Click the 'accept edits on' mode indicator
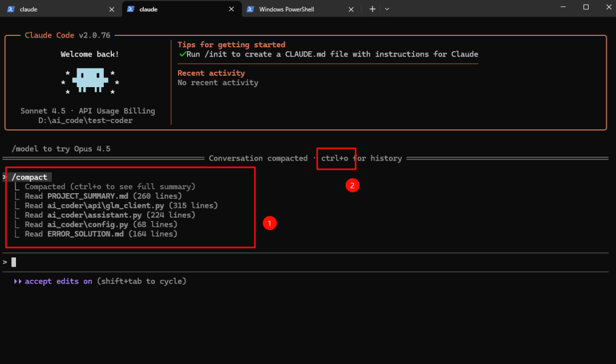This screenshot has height=364, width=616. point(59,281)
